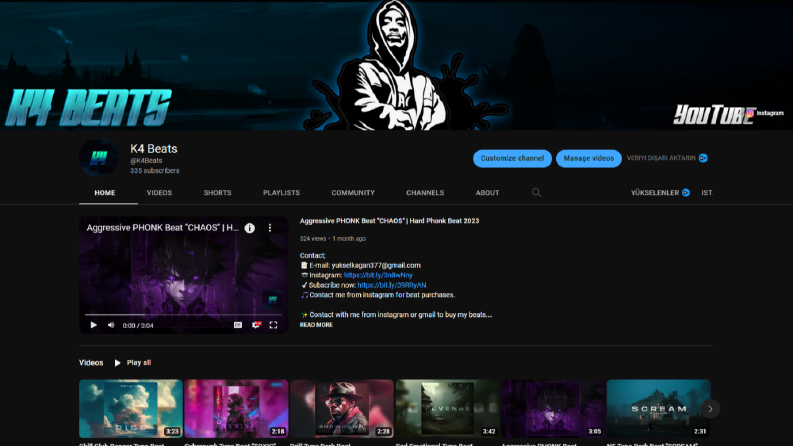This screenshot has width=793, height=446.
Task: Click the YÜKSELENLER extension icon
Action: [x=686, y=193]
